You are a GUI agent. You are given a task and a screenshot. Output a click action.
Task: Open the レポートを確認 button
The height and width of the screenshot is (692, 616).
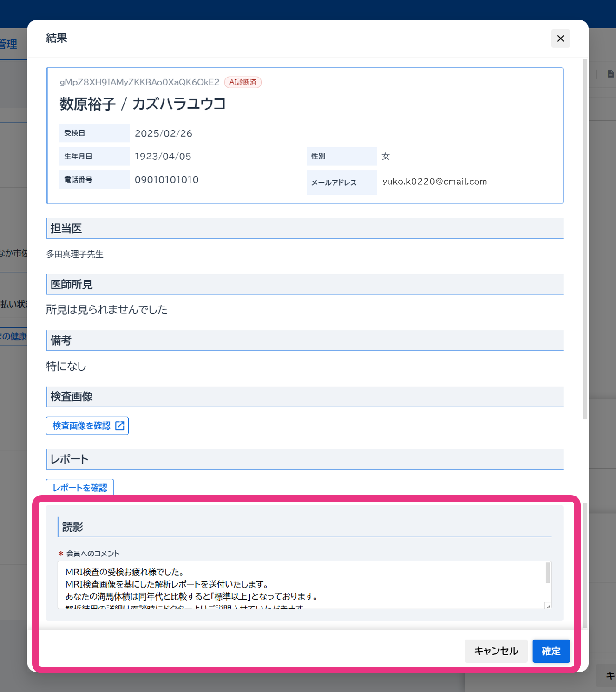coord(79,487)
